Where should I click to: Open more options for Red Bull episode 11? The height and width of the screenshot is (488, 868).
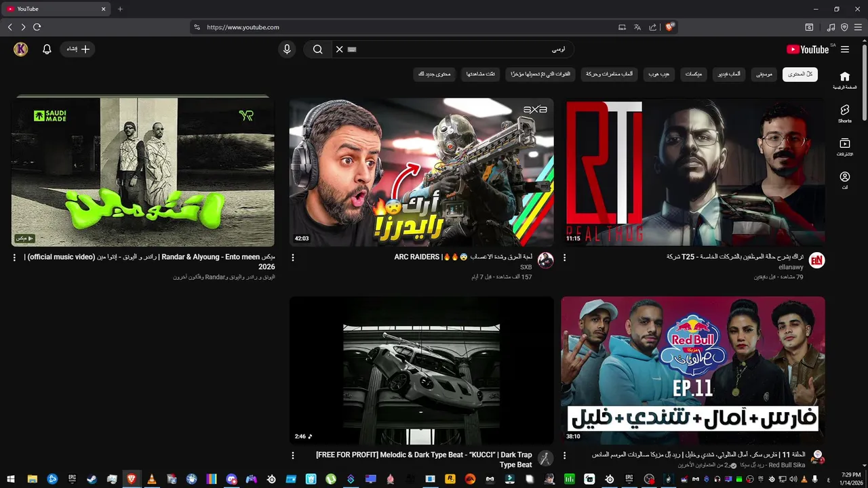click(564, 455)
